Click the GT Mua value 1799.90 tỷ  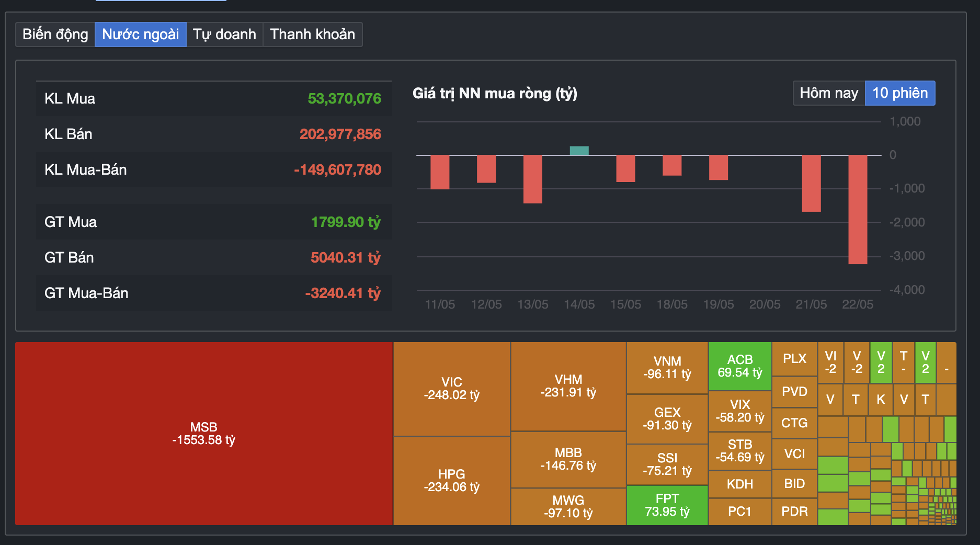[x=346, y=222]
